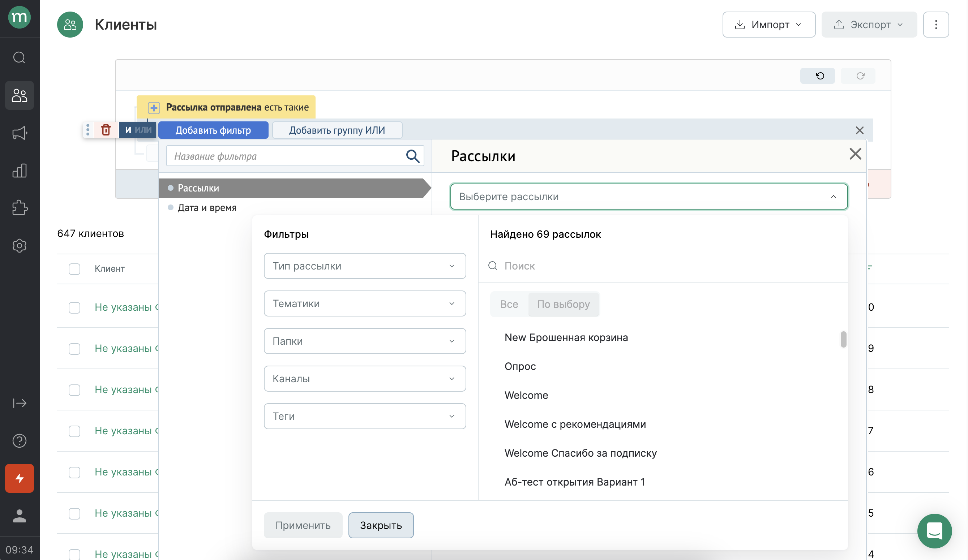
Task: Tick the first client row checkbox
Action: [x=74, y=307]
